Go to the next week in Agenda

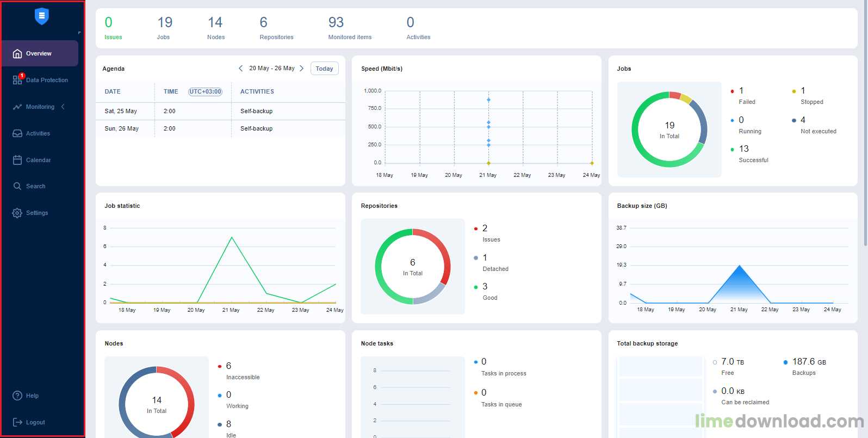tap(302, 69)
